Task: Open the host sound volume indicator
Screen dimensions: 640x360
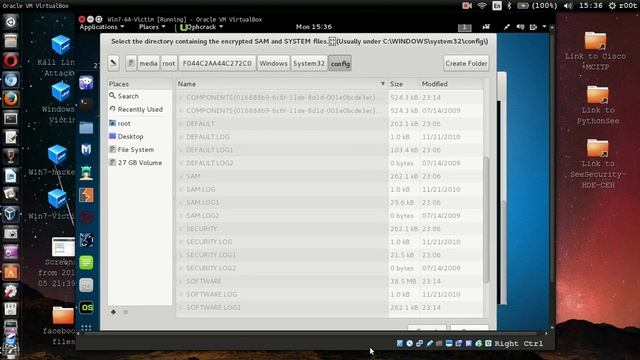Action: click(568, 6)
